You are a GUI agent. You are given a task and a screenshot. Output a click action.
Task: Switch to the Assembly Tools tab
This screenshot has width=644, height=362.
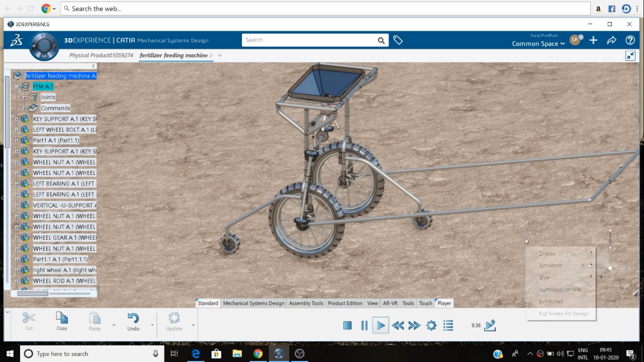(x=306, y=303)
